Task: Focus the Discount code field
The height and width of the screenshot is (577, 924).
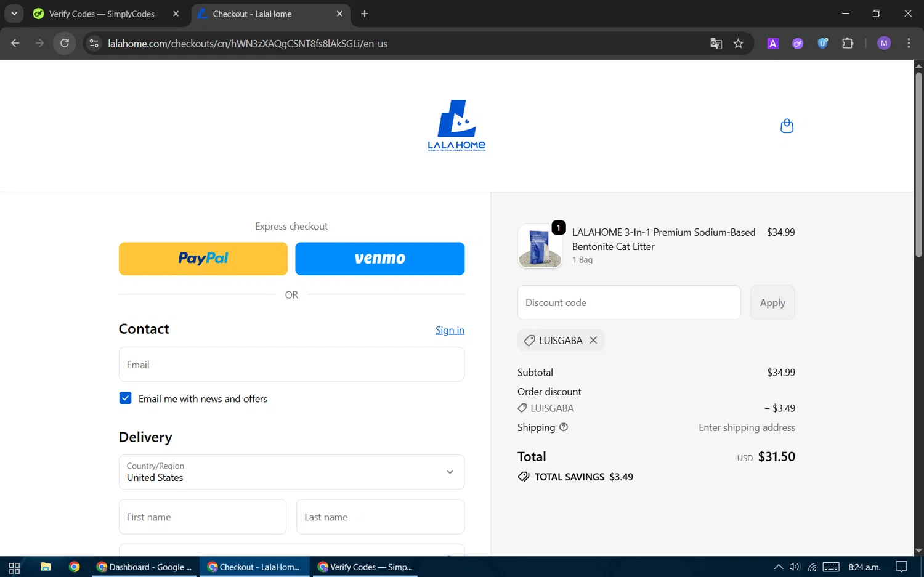Action: (629, 302)
